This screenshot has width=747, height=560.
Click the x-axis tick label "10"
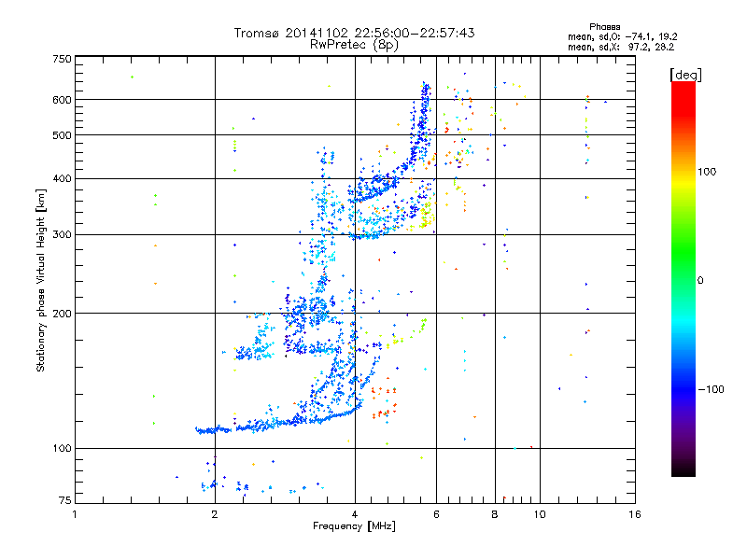540,514
